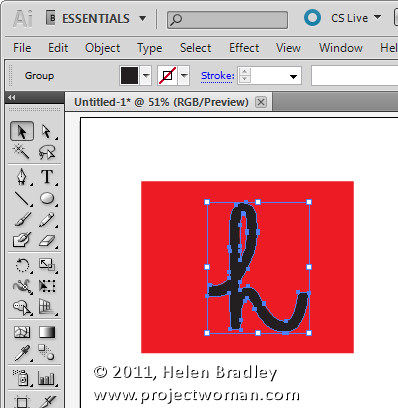The image size is (398, 408).
Task: Select the Gradient tool
Action: tap(47, 332)
